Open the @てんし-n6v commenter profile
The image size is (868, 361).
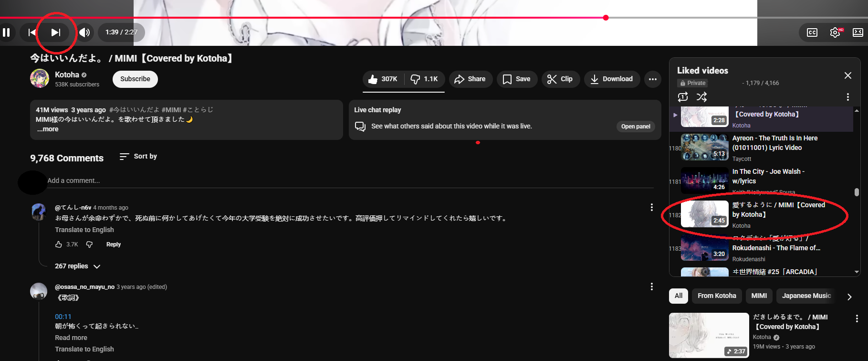point(73,208)
